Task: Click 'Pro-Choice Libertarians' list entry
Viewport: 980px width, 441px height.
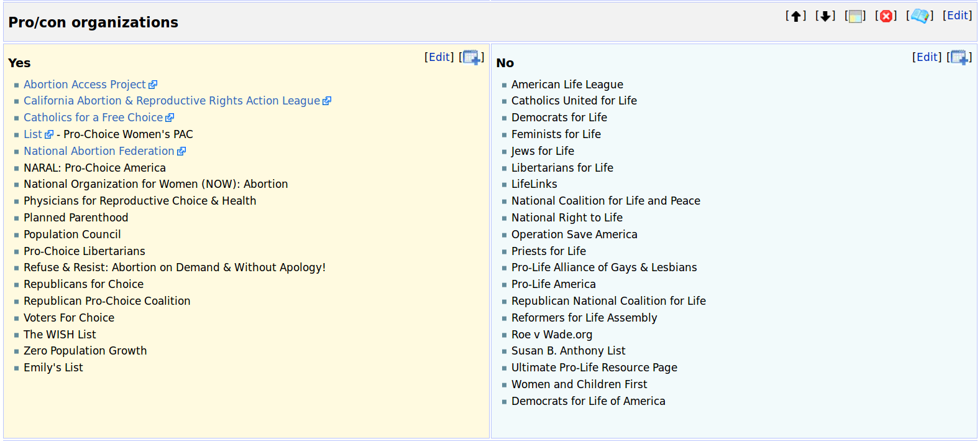Action: coord(85,251)
